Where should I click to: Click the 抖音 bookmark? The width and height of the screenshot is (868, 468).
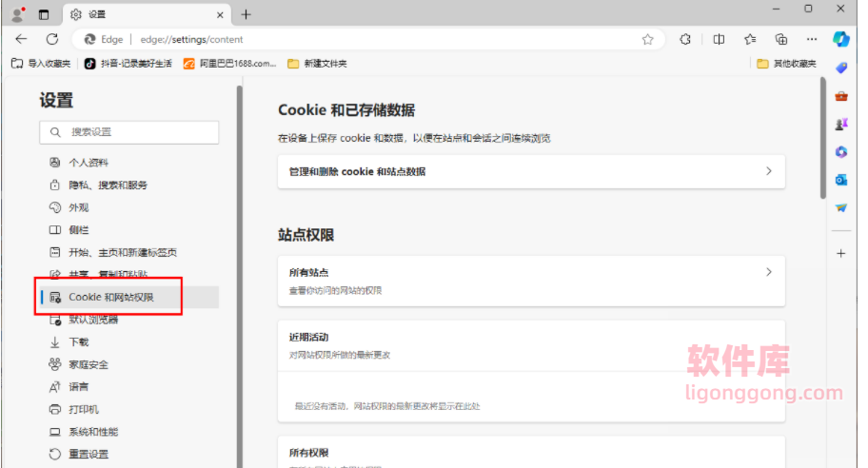128,64
